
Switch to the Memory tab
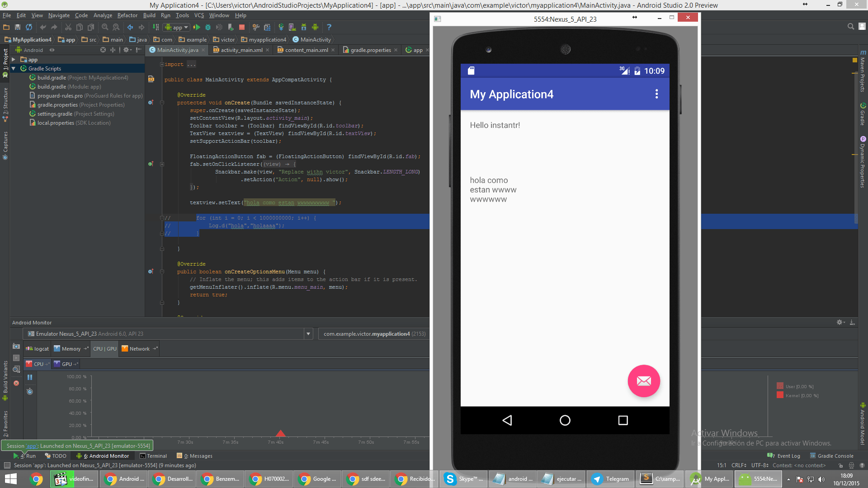[x=70, y=348]
